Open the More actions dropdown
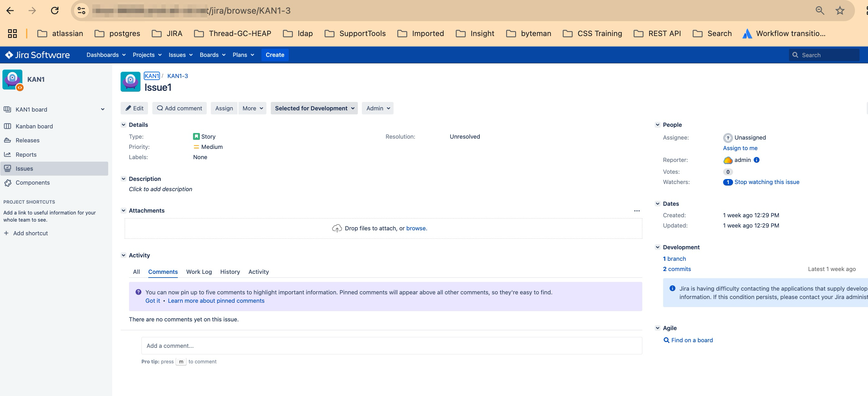This screenshot has height=396, width=868. point(252,108)
